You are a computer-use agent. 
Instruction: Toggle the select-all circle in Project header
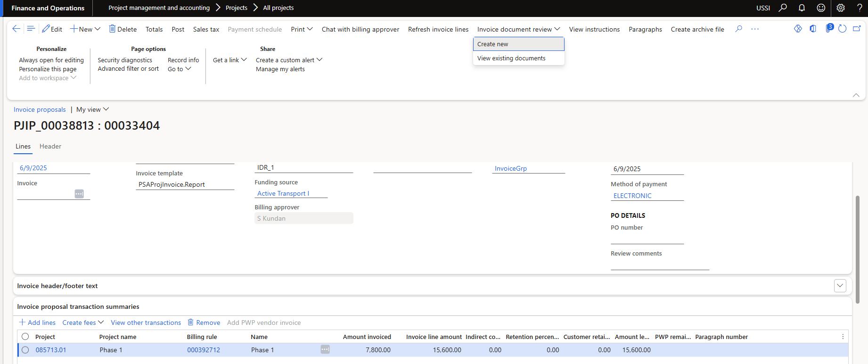click(25, 337)
